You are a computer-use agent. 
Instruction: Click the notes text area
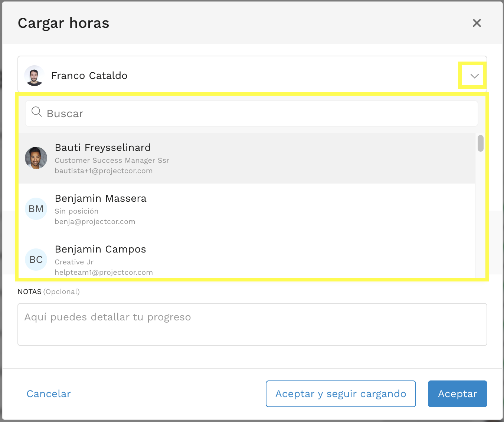click(252, 324)
